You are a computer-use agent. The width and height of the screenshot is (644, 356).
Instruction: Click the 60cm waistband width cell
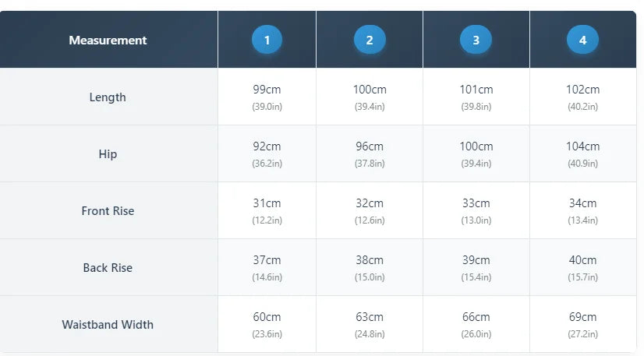(267, 324)
